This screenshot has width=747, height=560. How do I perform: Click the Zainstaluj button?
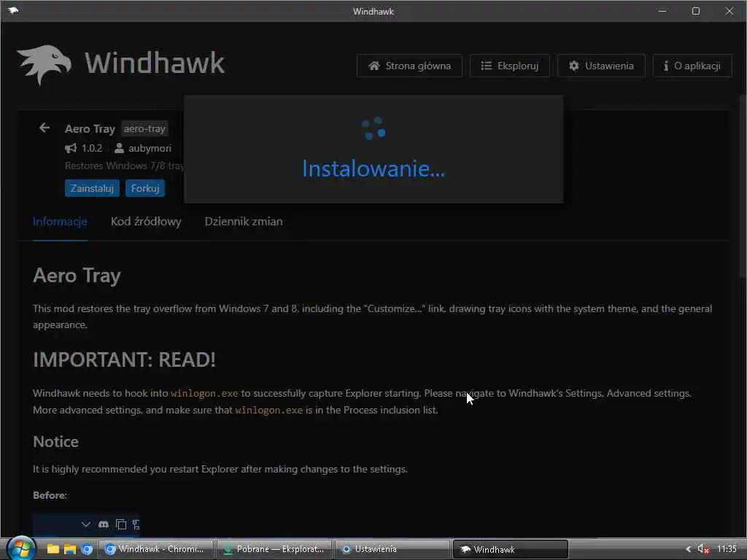[92, 188]
